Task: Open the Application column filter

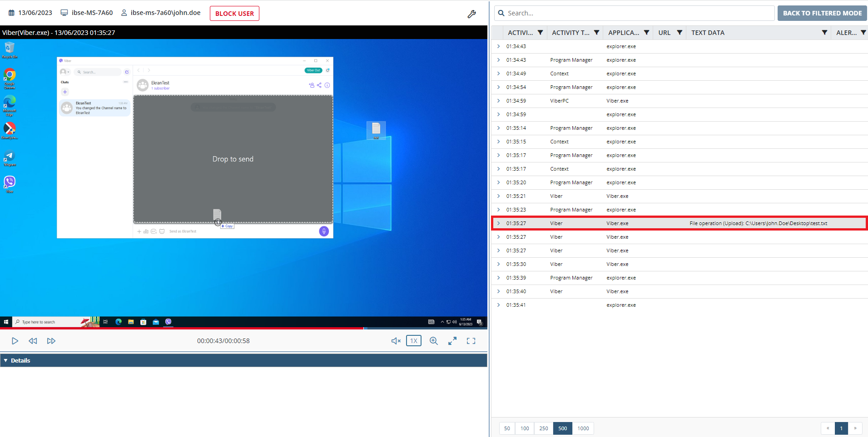Action: click(646, 33)
